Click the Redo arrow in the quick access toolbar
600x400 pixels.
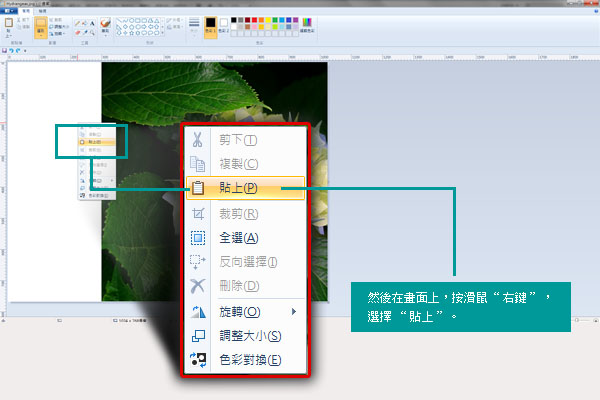[x=18, y=50]
